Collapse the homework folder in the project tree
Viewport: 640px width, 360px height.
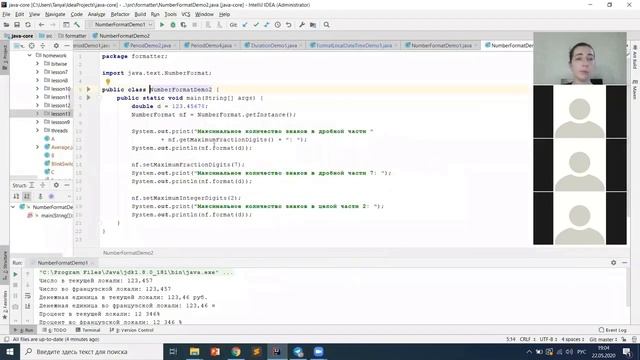point(30,55)
